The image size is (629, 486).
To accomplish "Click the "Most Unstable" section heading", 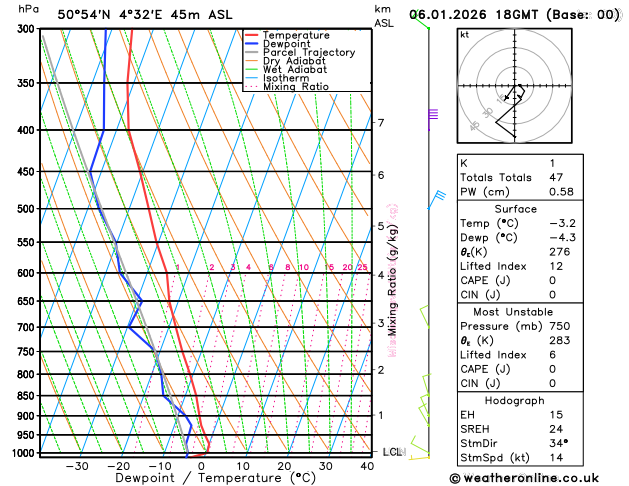I will pos(513,312).
